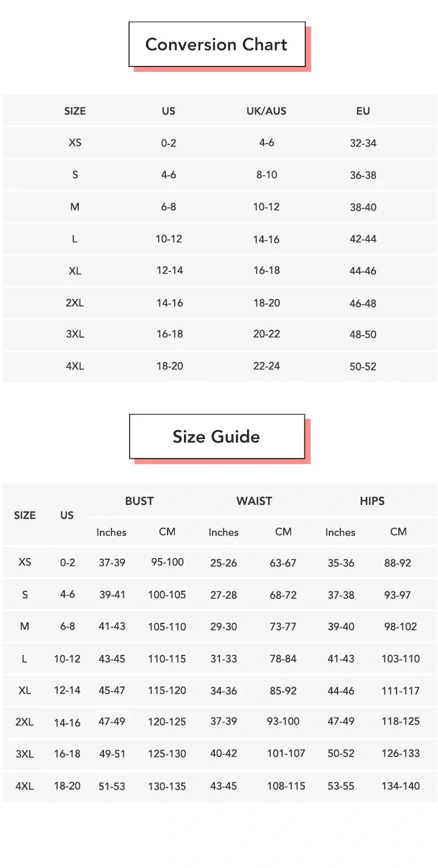The height and width of the screenshot is (868, 438).
Task: Click the 3XL waist CM value 101-107
Action: coord(286,754)
